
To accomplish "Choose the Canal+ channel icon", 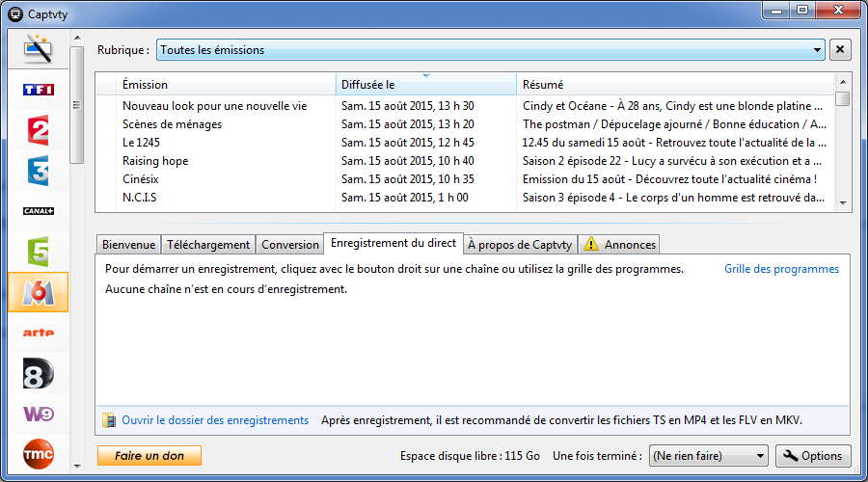I will coord(39,211).
